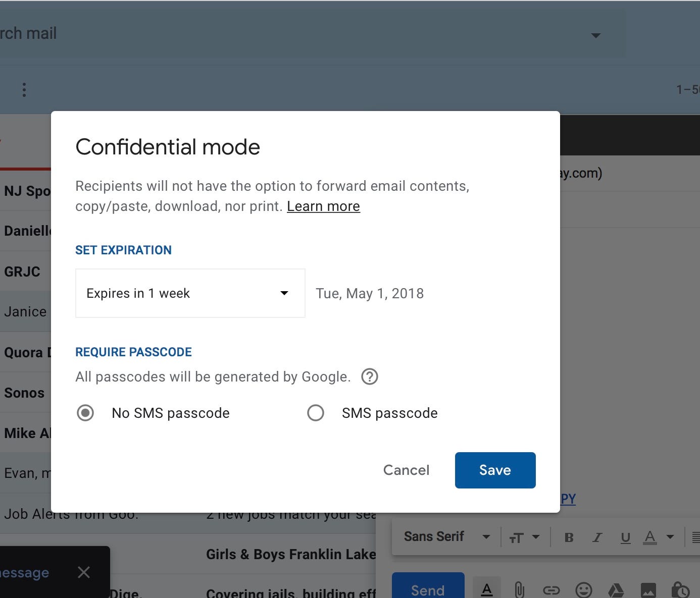Save the confidential mode settings
Screen dimensions: 700x598
click(494, 470)
